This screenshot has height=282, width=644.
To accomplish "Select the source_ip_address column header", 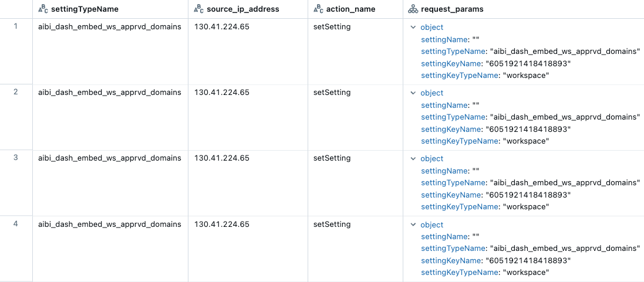I will point(242,9).
